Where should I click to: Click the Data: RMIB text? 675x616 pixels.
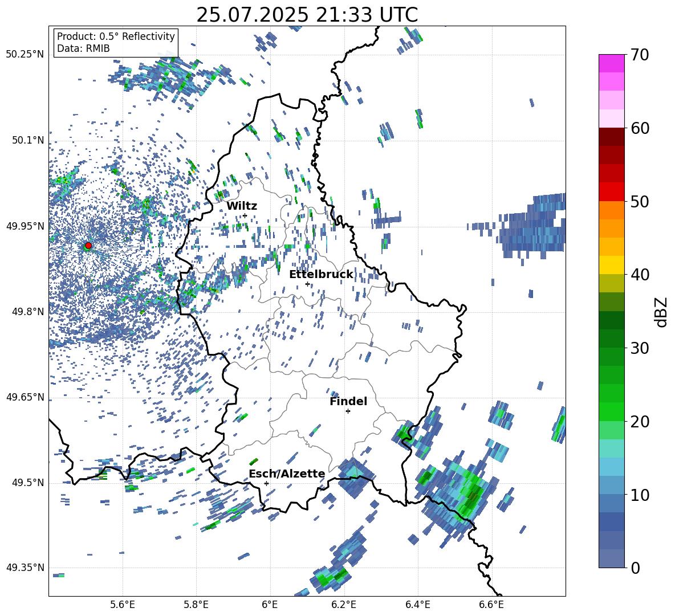[83, 48]
